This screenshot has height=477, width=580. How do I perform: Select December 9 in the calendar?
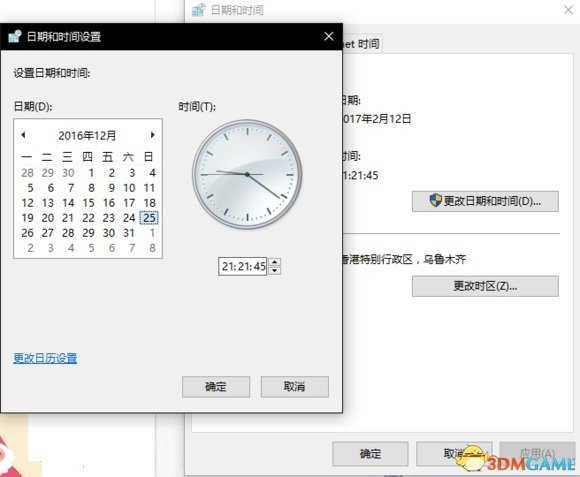click(111, 188)
